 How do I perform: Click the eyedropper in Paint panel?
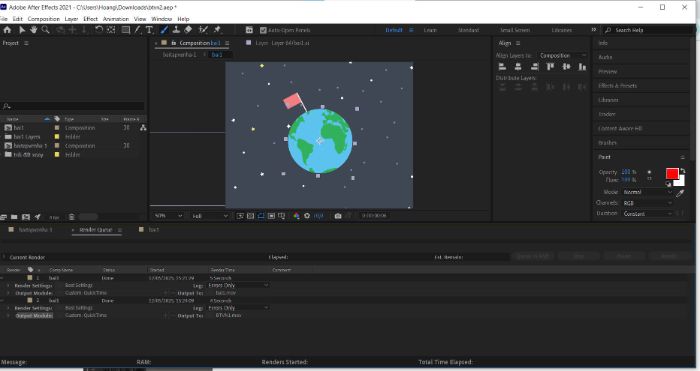pos(680,193)
